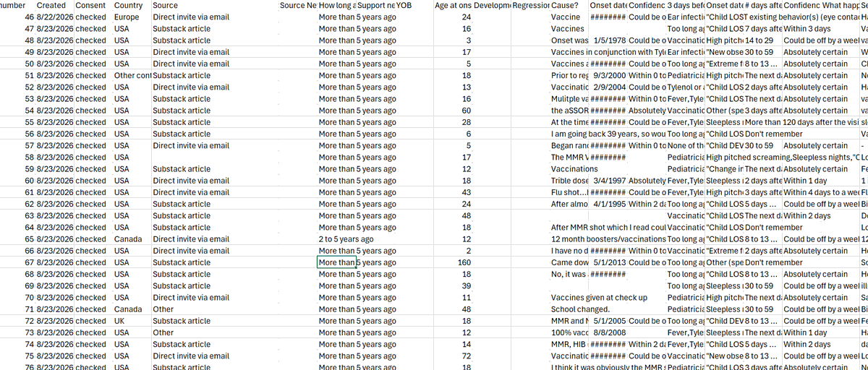Viewport: 868px width, 370px height.
Task: Click the "Other" source cell in row 73
Action: click(214, 332)
